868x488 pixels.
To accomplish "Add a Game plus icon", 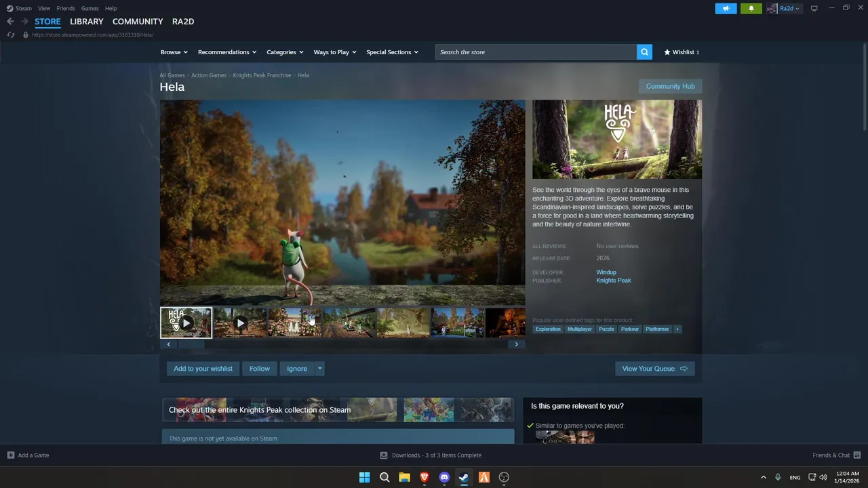I will tap(11, 455).
